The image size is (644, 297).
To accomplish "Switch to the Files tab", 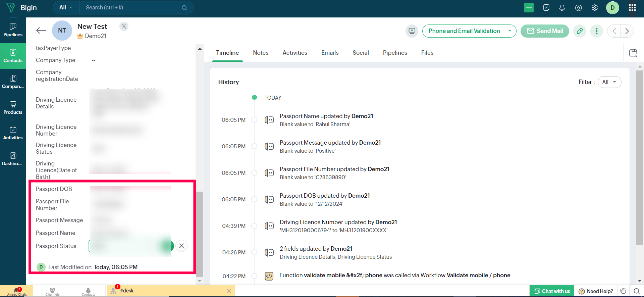I will point(427,53).
